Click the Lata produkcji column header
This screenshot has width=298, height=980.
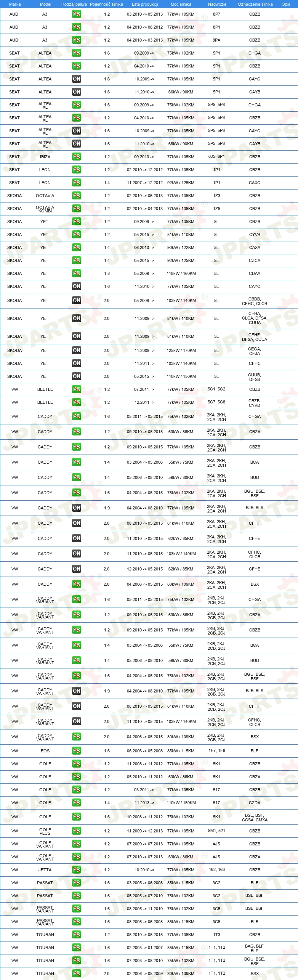(x=145, y=4)
